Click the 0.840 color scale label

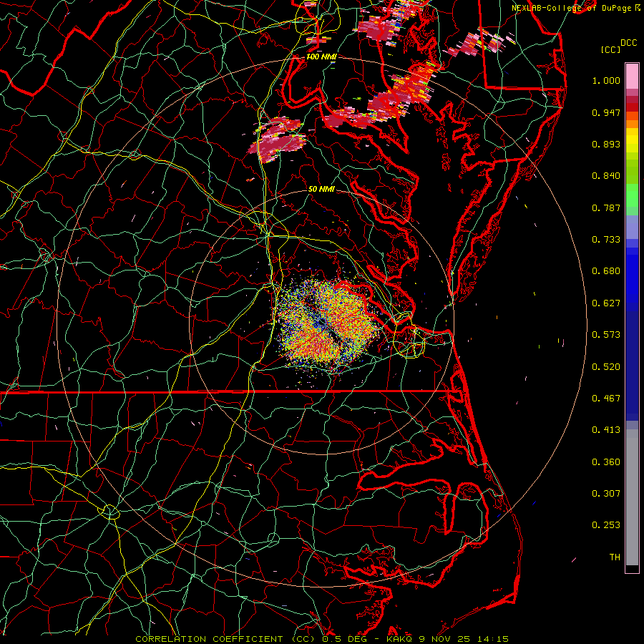[606, 176]
